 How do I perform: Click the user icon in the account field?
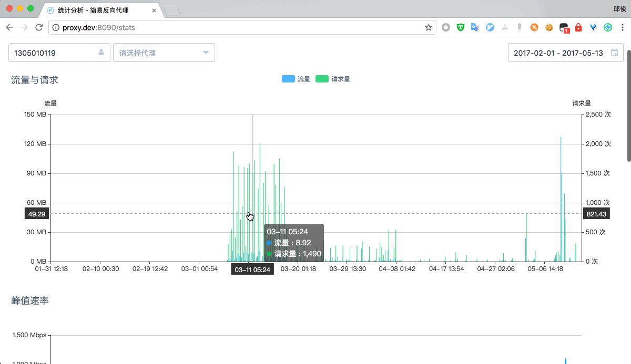coord(101,53)
